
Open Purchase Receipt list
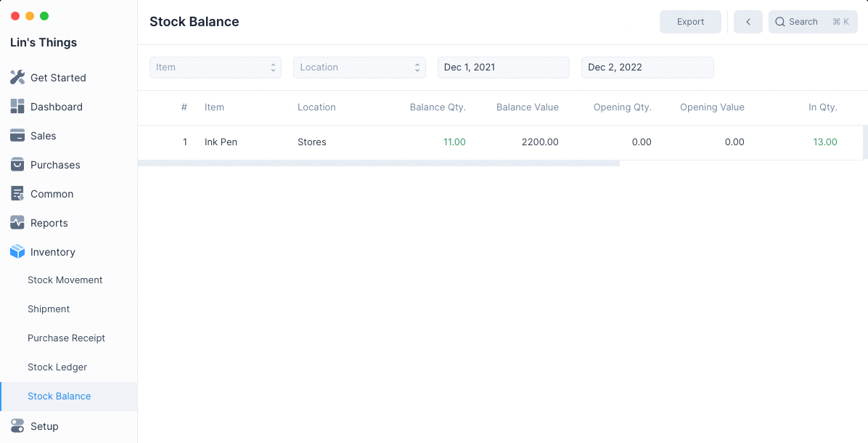(66, 338)
